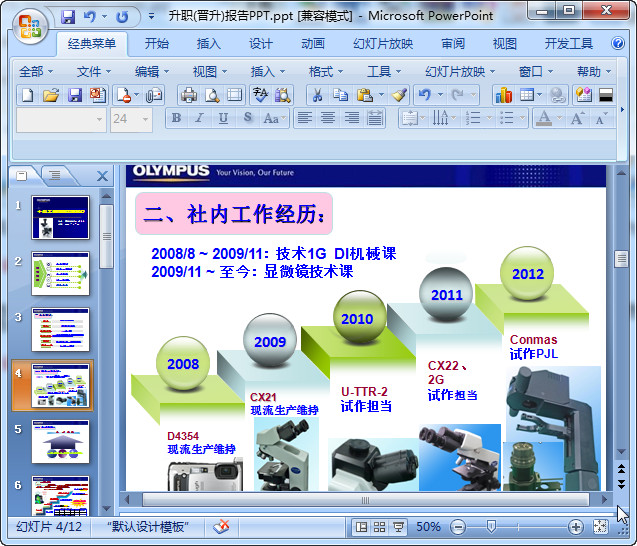The height and width of the screenshot is (546, 637).
Task: Click the Print icon
Action: (188, 95)
